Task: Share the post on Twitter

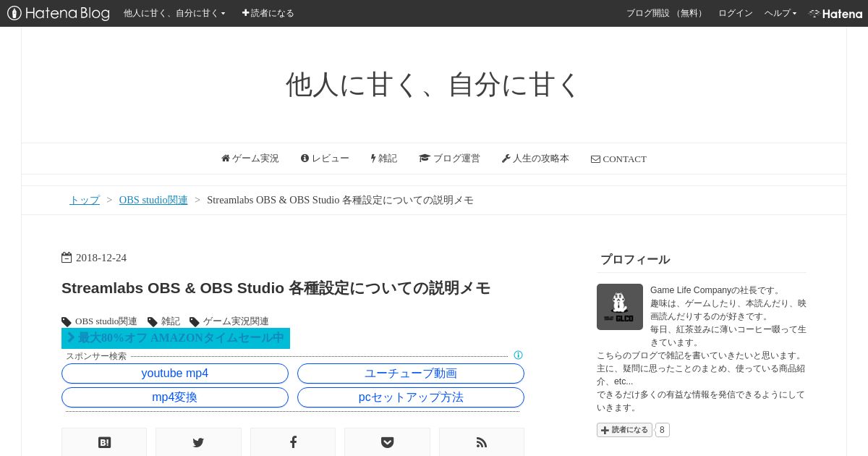Action: [198, 442]
